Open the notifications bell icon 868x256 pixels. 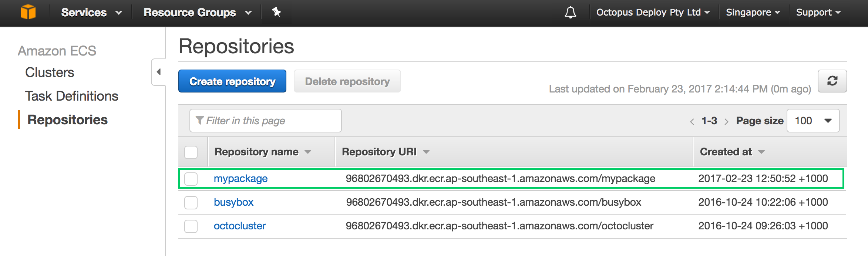point(570,12)
